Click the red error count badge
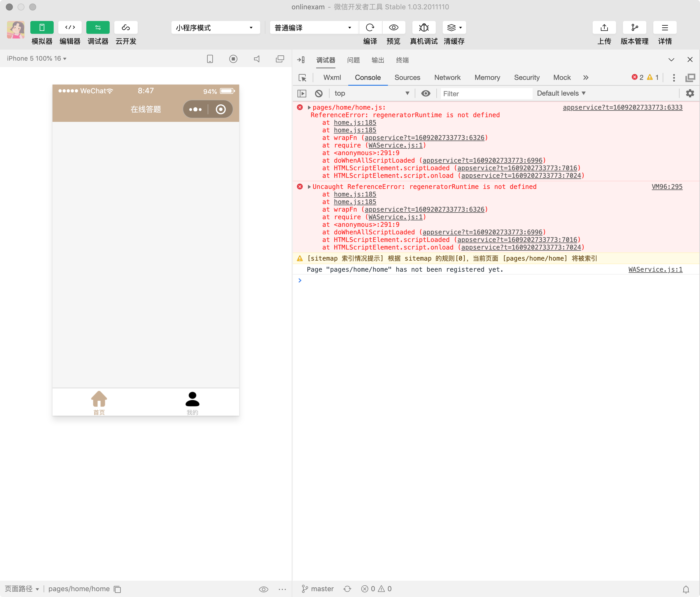 [638, 77]
